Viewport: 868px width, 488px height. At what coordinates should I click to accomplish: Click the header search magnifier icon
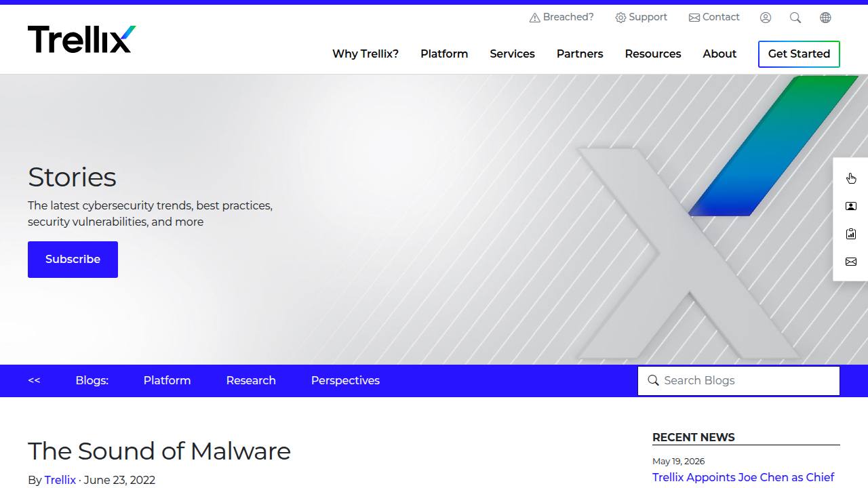(795, 18)
